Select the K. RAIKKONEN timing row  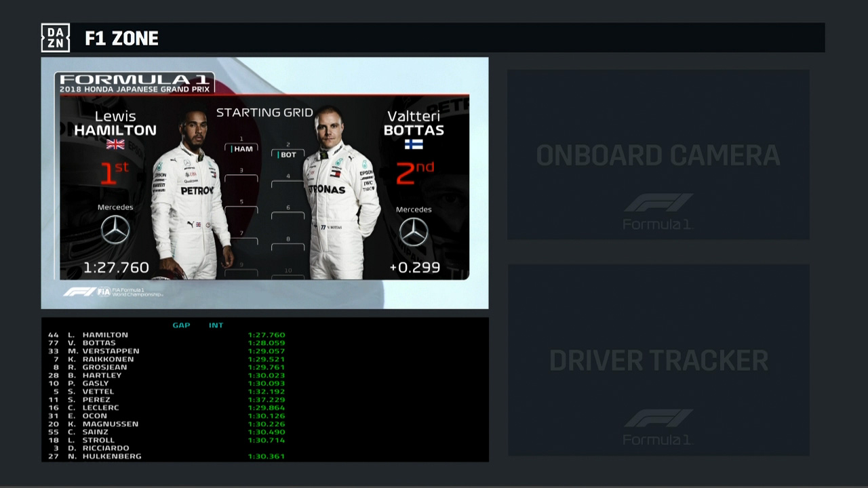(167, 359)
